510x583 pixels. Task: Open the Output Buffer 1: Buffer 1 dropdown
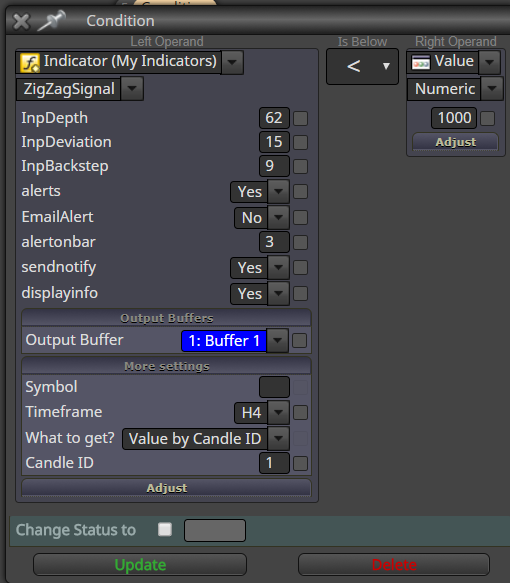(x=278, y=340)
